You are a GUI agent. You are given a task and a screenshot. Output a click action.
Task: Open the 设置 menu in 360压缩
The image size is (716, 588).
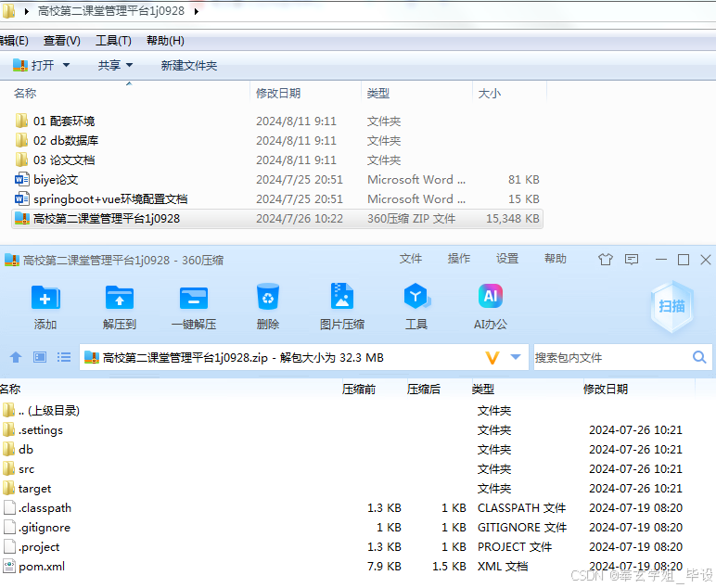tap(507, 259)
